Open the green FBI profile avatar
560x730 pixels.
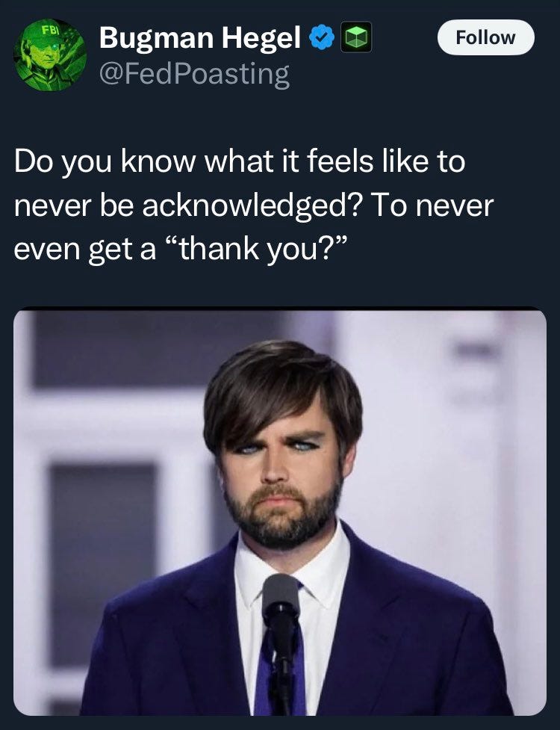coord(50,55)
